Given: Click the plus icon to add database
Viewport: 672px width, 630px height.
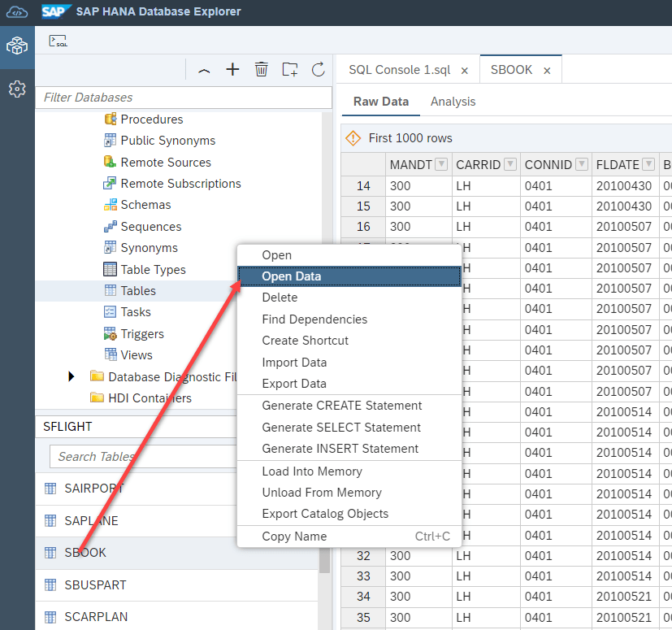Looking at the screenshot, I should [x=232, y=70].
